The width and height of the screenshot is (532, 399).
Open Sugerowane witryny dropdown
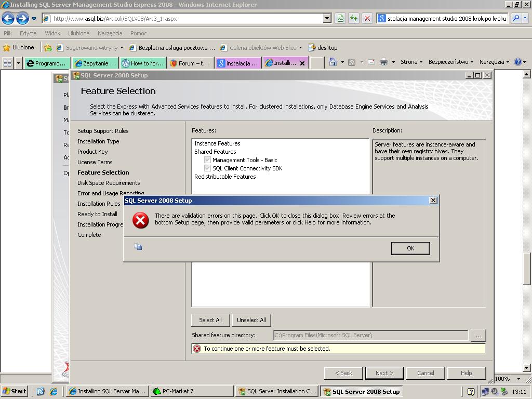(x=90, y=47)
